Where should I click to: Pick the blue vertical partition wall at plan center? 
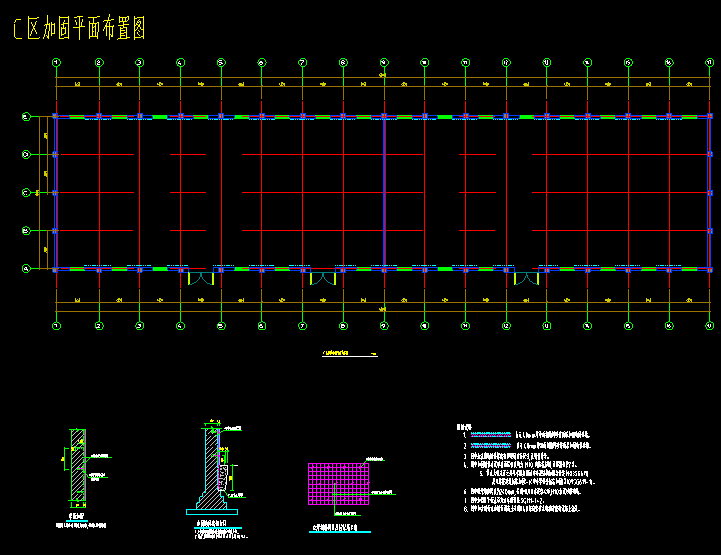click(x=384, y=193)
